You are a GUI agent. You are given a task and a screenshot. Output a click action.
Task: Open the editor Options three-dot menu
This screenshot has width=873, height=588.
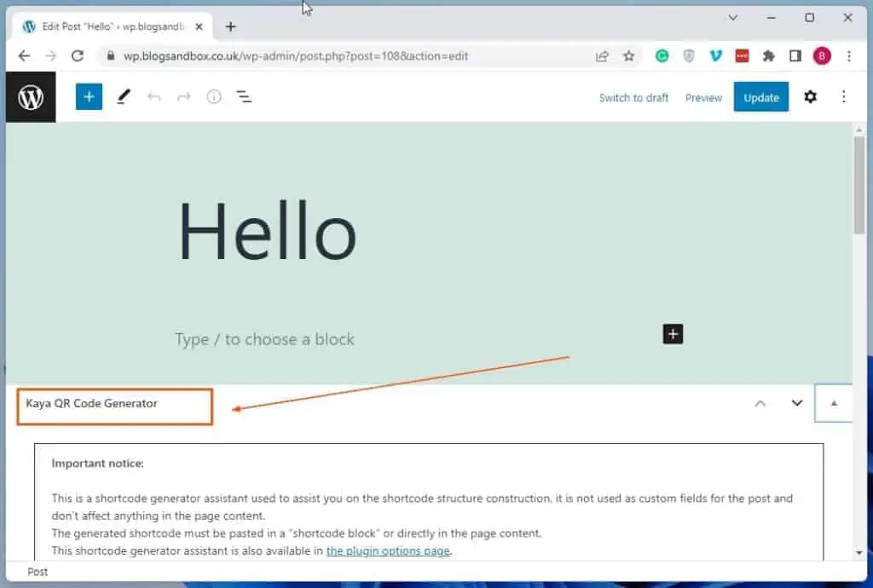pos(843,97)
